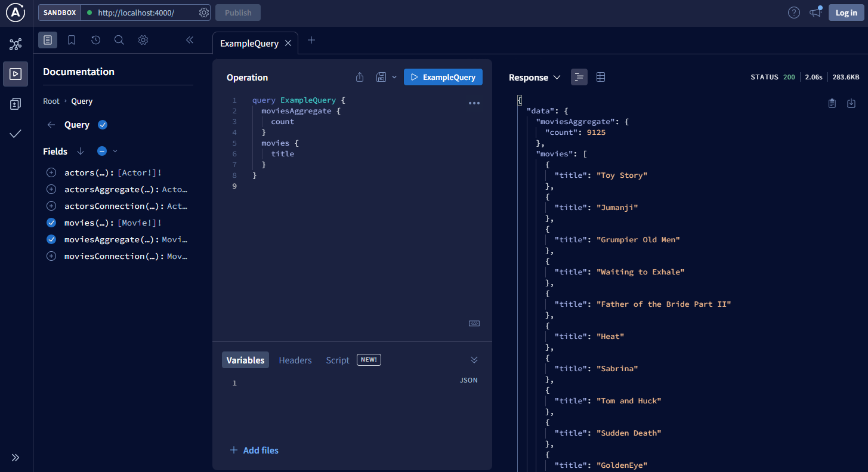The image size is (868, 472).
Task: Open search in the Documentation panel
Action: [119, 40]
